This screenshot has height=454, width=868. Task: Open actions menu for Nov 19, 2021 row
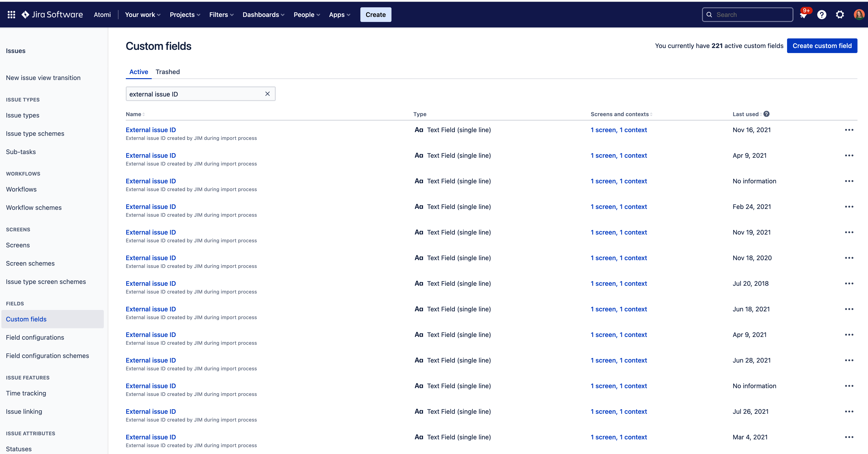coord(849,232)
